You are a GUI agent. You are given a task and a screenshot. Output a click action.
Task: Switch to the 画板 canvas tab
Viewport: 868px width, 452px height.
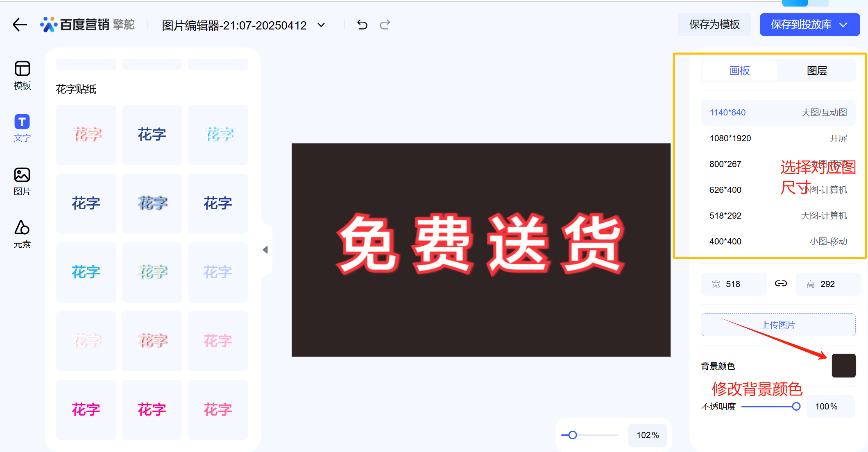pyautogui.click(x=739, y=71)
